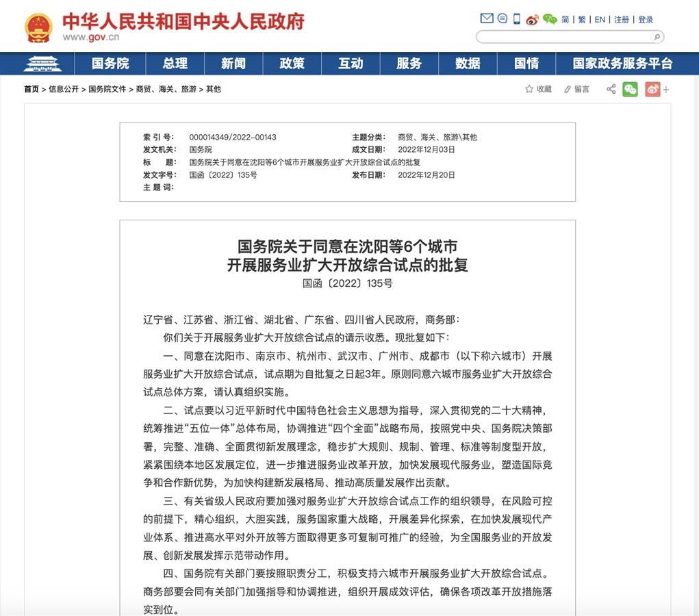Open the Weibo icon in top header

point(532,19)
